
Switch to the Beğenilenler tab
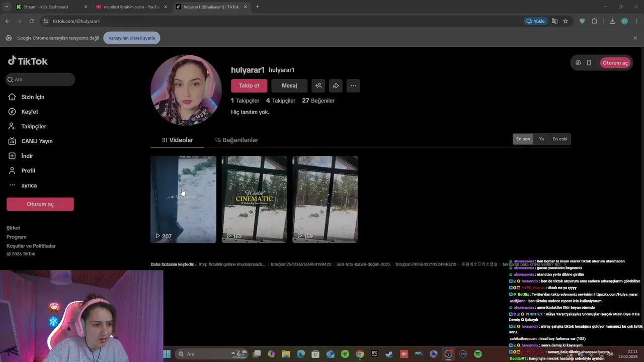point(236,140)
